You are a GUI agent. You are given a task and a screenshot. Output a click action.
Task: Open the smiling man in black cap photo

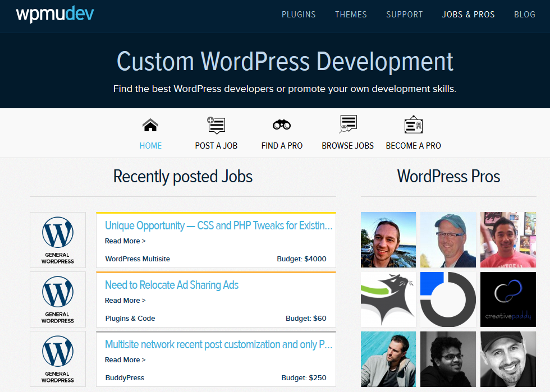click(508, 359)
